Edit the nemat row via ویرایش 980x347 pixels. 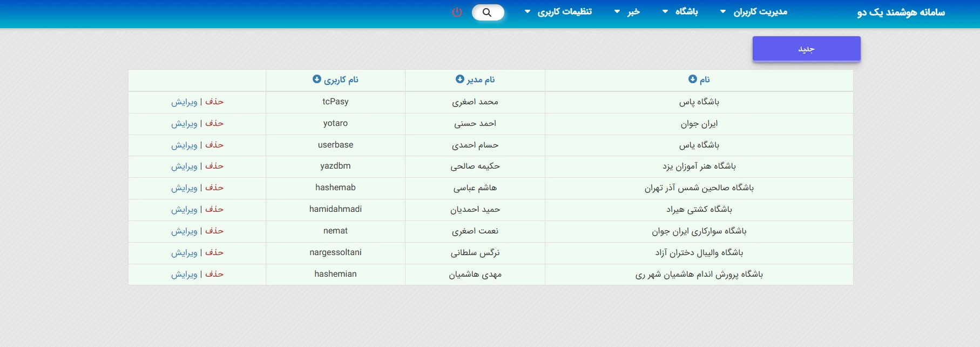coord(184,231)
